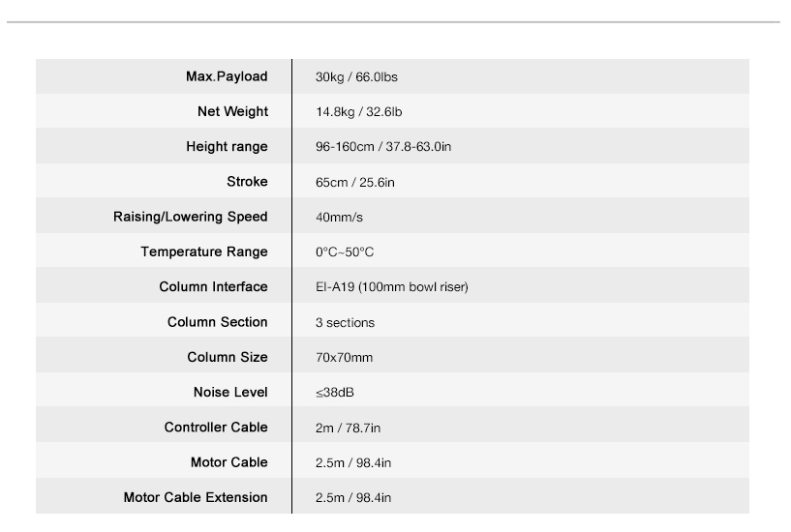Click the Column Interface label
The image size is (791, 532).
coord(213,287)
